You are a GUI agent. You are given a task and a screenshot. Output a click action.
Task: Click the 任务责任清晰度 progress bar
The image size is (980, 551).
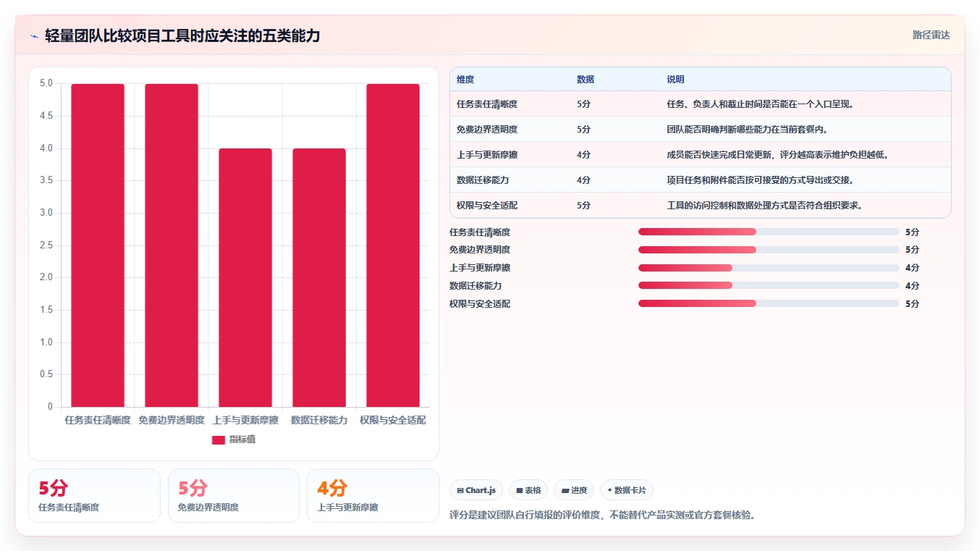769,232
